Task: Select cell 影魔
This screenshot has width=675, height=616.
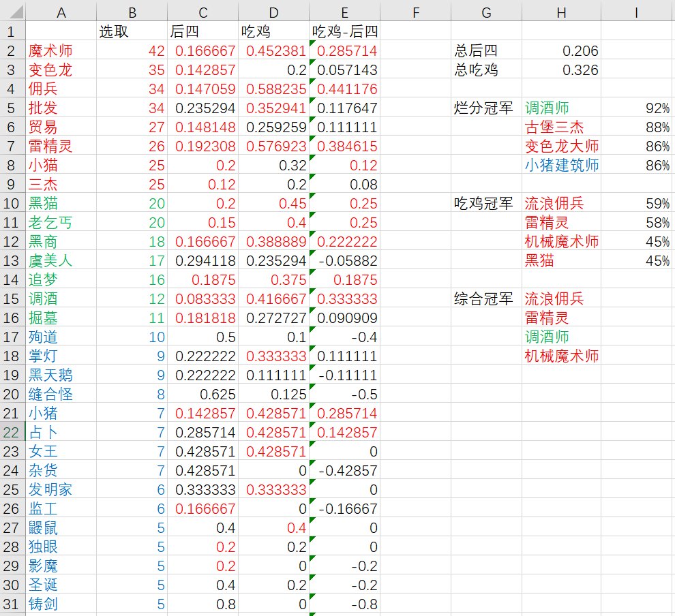Action: (61, 566)
